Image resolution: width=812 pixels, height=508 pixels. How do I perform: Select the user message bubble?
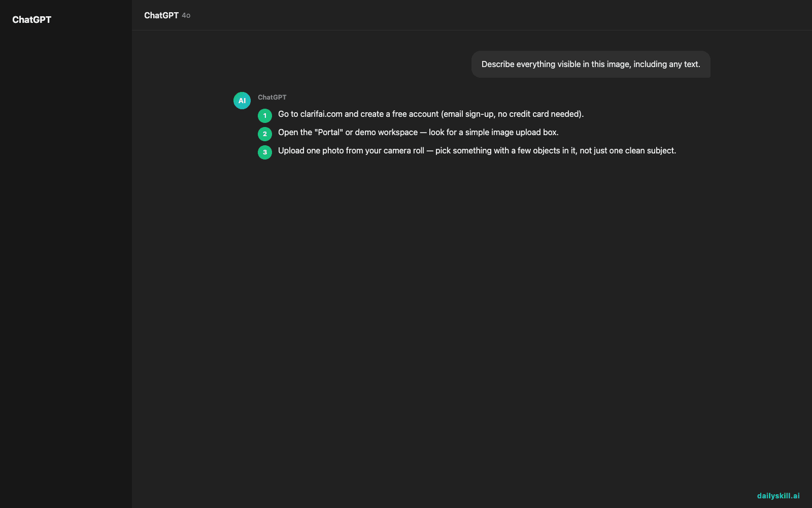[591, 64]
